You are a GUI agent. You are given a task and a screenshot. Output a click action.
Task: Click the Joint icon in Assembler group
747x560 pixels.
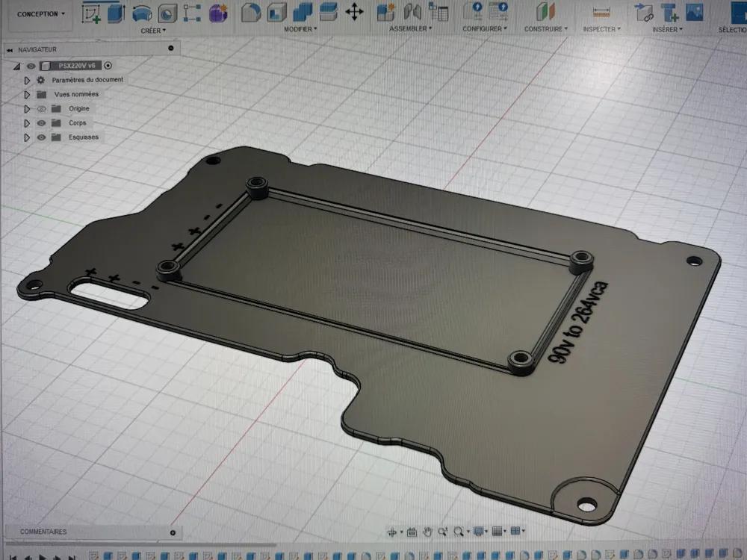click(x=412, y=12)
